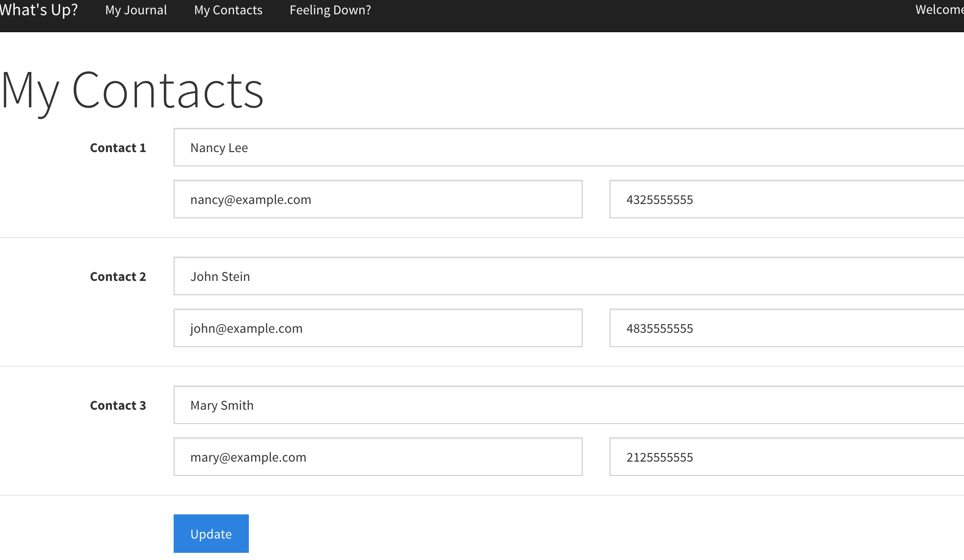Click the Contact 2 label

point(118,277)
